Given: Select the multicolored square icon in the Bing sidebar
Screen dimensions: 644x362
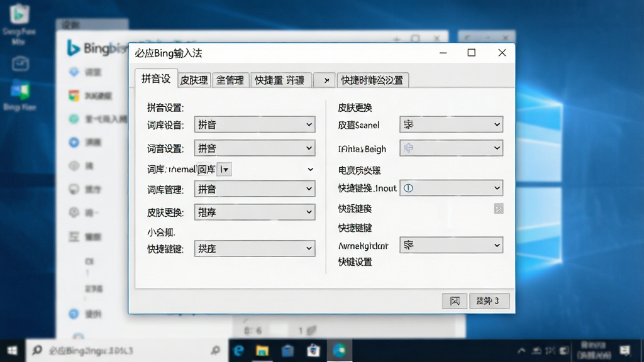Looking at the screenshot, I should click(x=74, y=96).
